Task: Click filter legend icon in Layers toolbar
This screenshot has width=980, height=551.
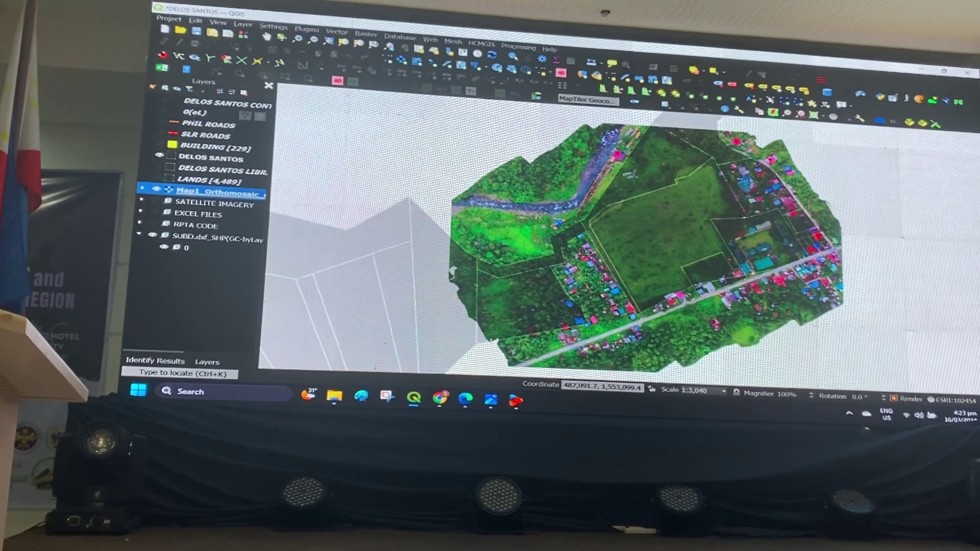Action: coord(189,89)
